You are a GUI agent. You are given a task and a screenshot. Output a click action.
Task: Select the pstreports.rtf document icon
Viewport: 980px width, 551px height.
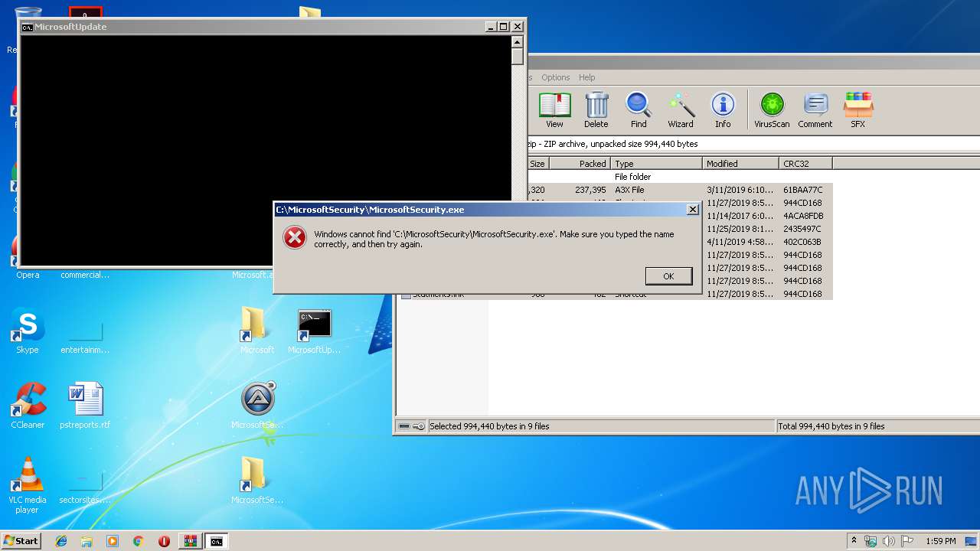coord(85,405)
